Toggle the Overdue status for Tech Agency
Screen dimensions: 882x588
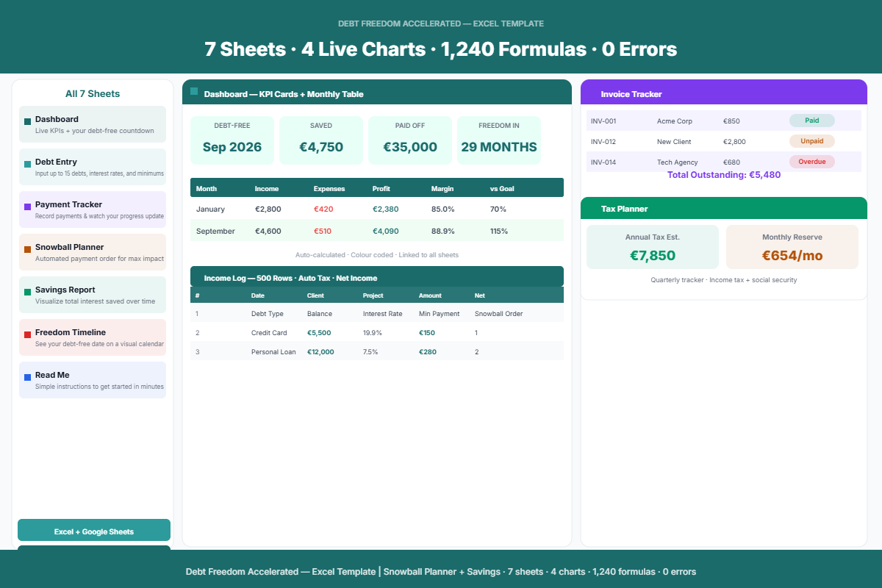click(811, 161)
